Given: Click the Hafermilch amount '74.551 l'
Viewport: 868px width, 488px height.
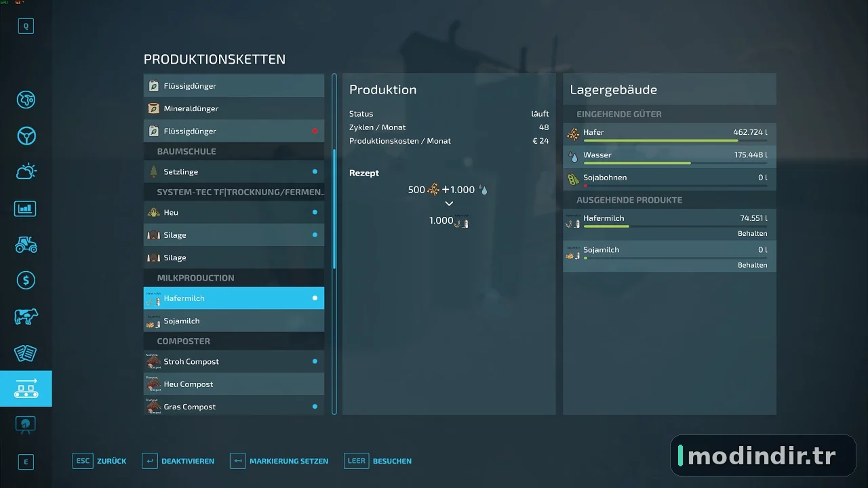Looking at the screenshot, I should 754,218.
